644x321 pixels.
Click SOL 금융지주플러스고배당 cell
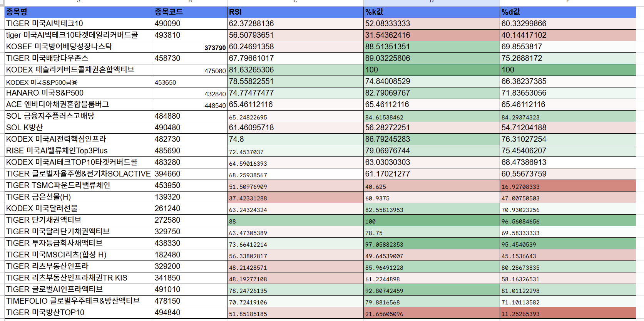click(x=79, y=116)
